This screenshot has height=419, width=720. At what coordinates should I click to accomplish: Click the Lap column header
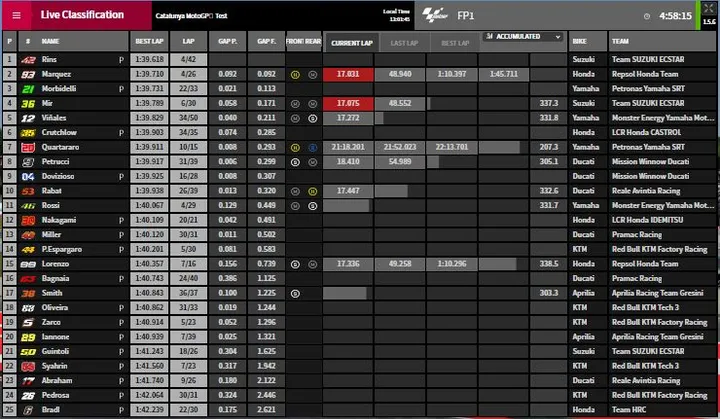[x=188, y=41]
